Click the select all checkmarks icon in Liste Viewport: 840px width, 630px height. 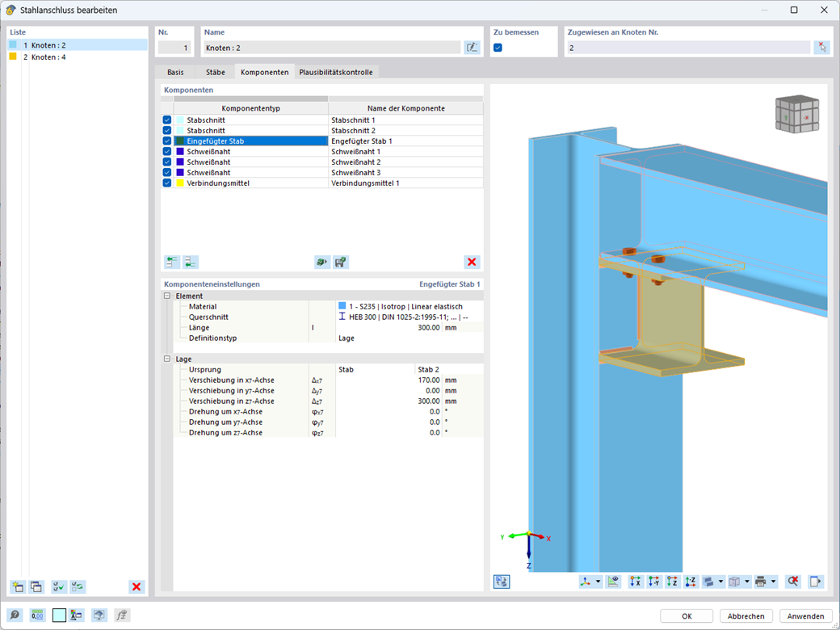(59, 586)
